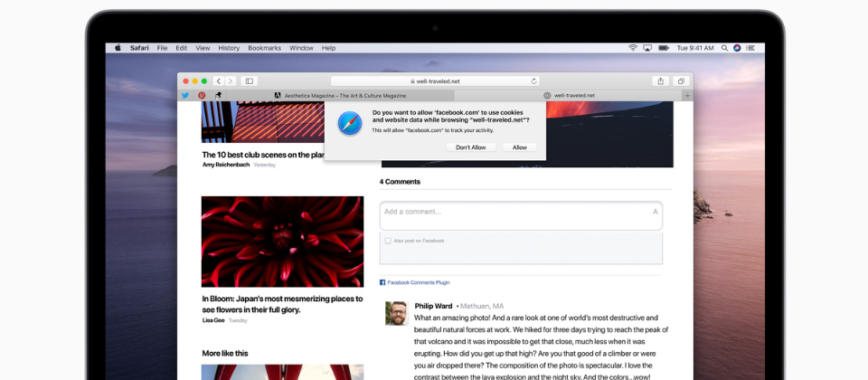Show all tabs overview button
The height and width of the screenshot is (380, 868).
[x=681, y=81]
